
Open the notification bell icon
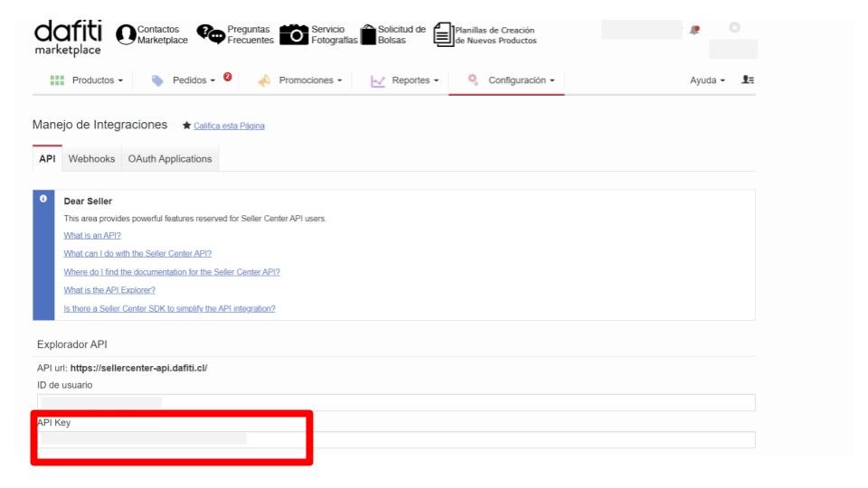click(x=694, y=30)
